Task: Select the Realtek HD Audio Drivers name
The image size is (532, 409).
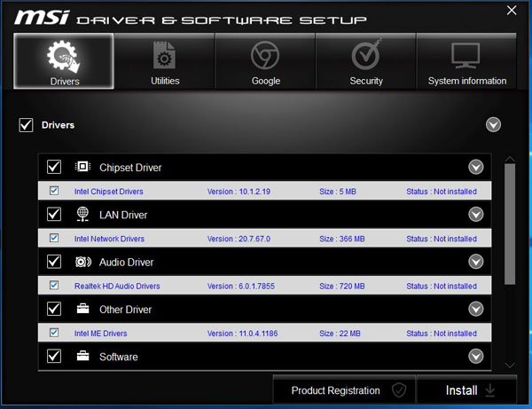Action: tap(117, 287)
